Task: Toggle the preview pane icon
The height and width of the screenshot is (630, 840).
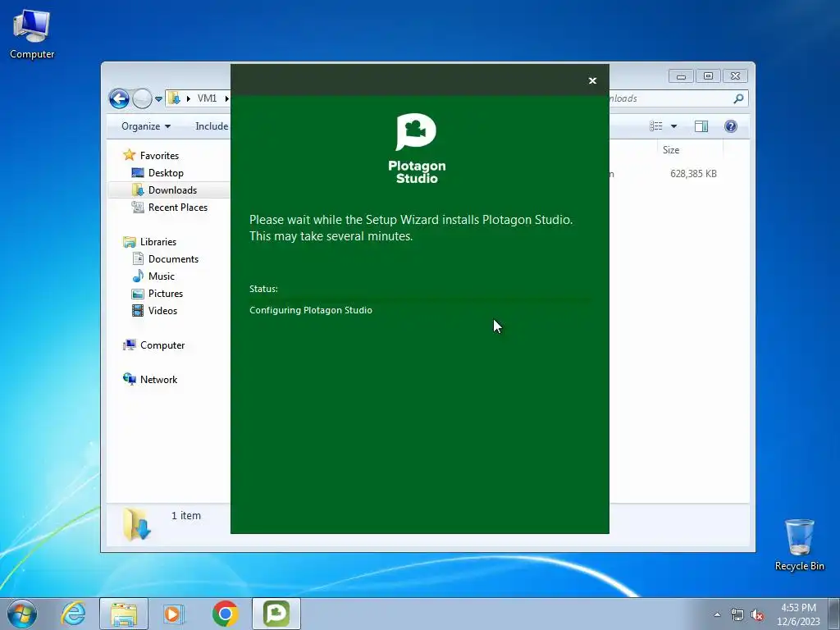Action: pyautogui.click(x=701, y=126)
